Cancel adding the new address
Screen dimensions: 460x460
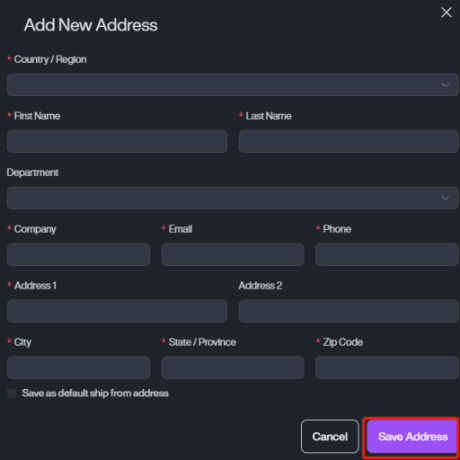(330, 437)
